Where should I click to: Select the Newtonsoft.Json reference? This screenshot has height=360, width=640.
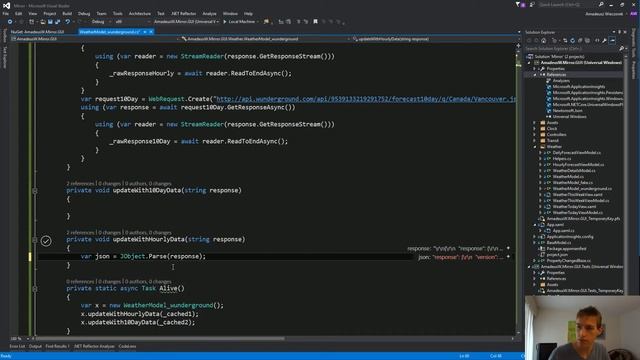tap(567, 111)
